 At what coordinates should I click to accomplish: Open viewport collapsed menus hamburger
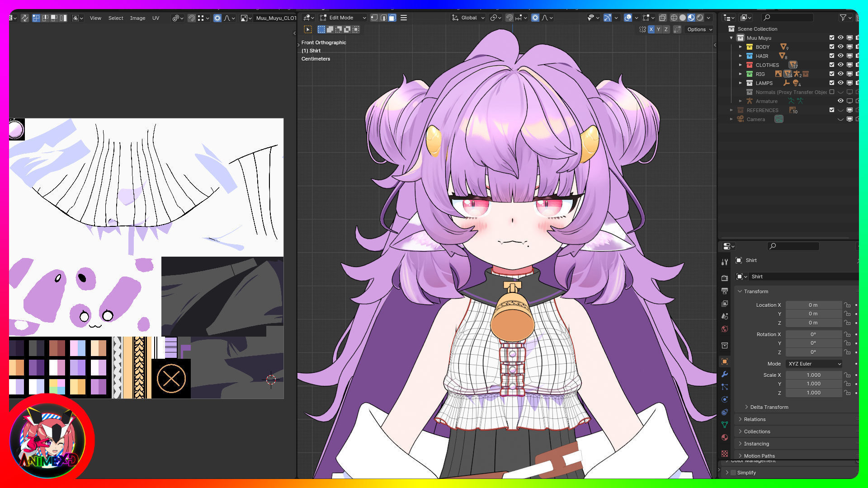(404, 18)
